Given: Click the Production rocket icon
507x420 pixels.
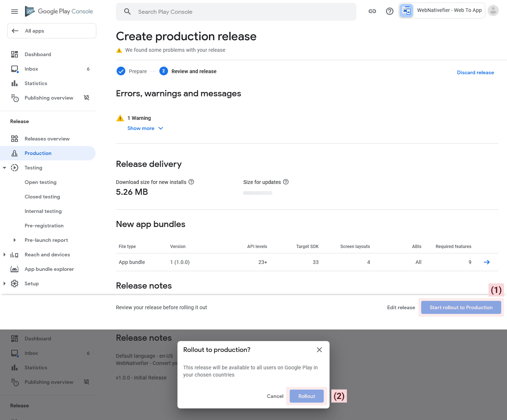Looking at the screenshot, I should 14,153.
